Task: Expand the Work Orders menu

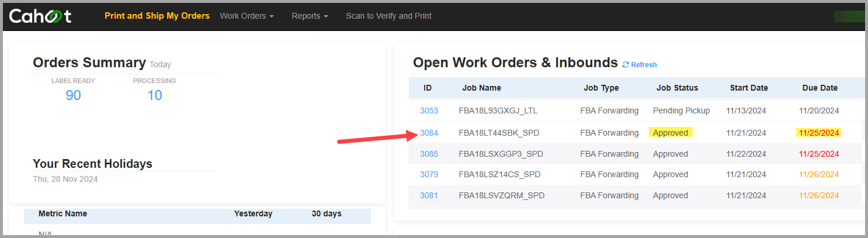Action: coord(246,16)
